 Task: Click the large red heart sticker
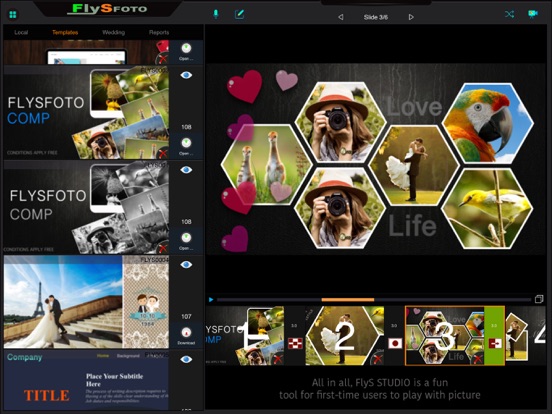pyautogui.click(x=245, y=86)
